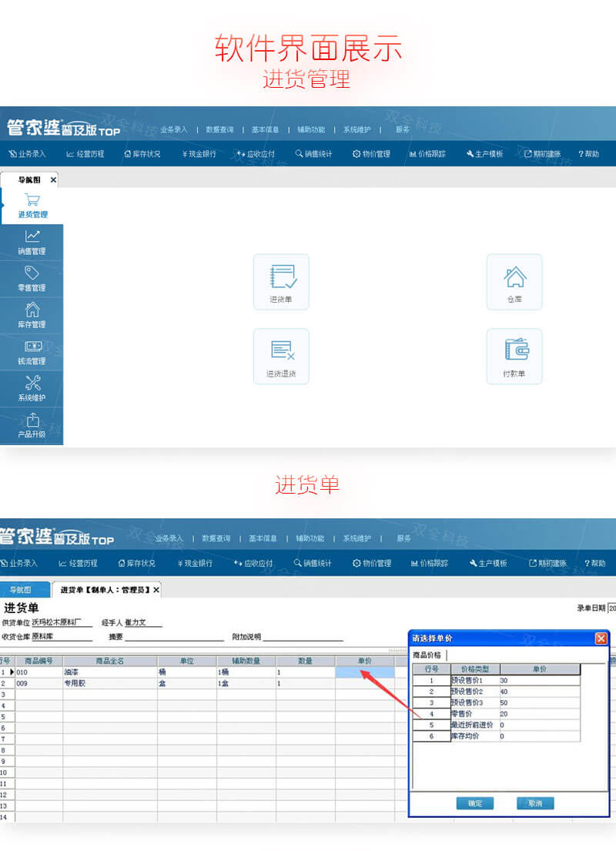This screenshot has width=616, height=851.
Task: Select 零售管理 in the left sidebar
Action: 32,279
